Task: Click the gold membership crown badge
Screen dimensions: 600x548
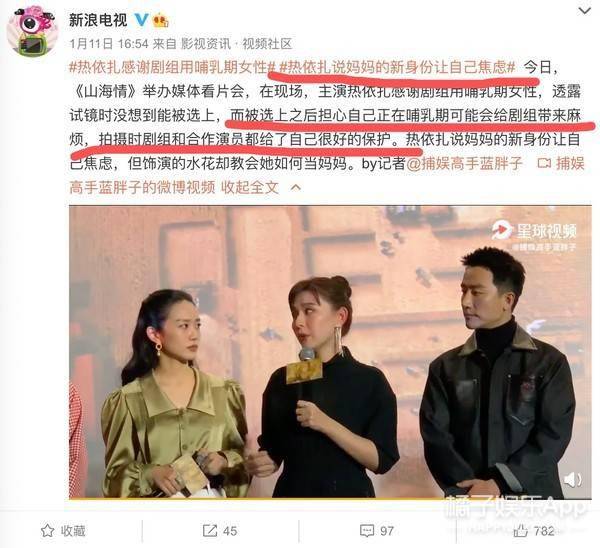Action: tap(160, 20)
